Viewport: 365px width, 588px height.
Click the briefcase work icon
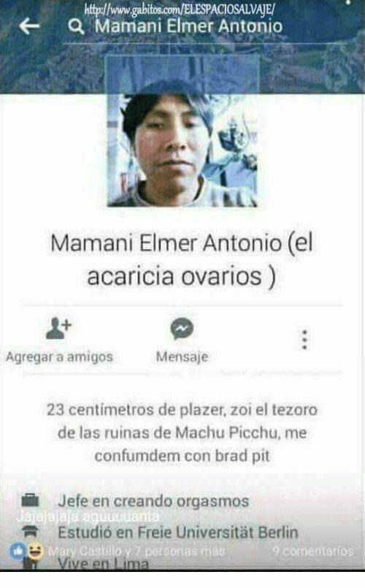click(30, 500)
